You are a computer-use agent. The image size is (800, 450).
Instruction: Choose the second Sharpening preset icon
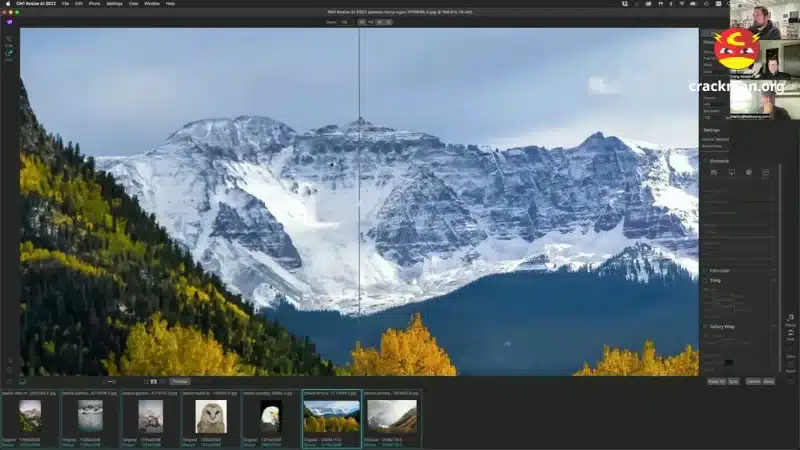732,172
